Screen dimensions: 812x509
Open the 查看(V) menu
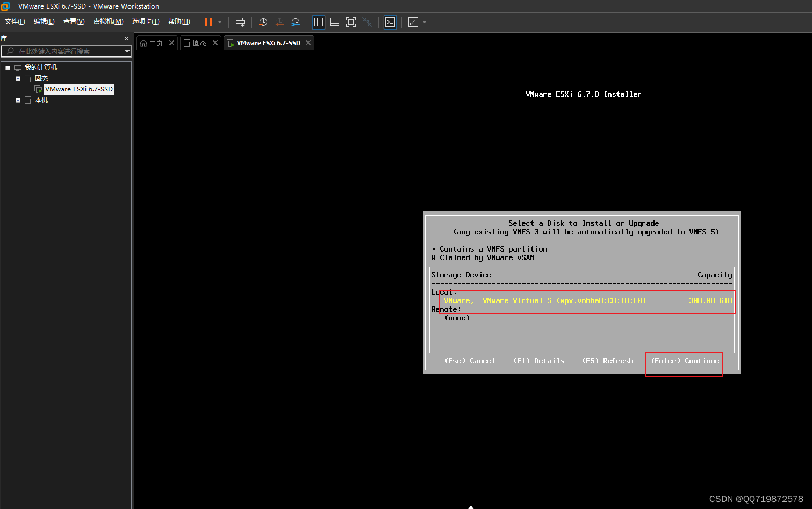(x=74, y=21)
